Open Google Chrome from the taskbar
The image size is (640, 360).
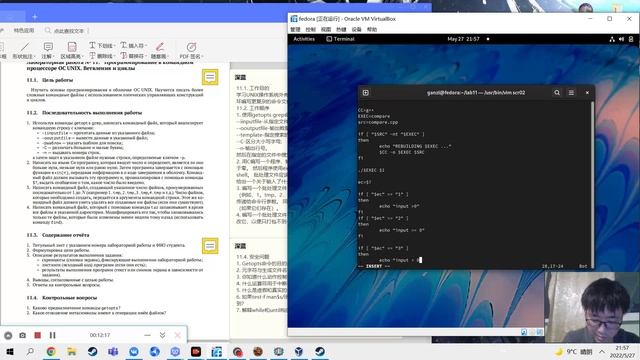click(51, 351)
